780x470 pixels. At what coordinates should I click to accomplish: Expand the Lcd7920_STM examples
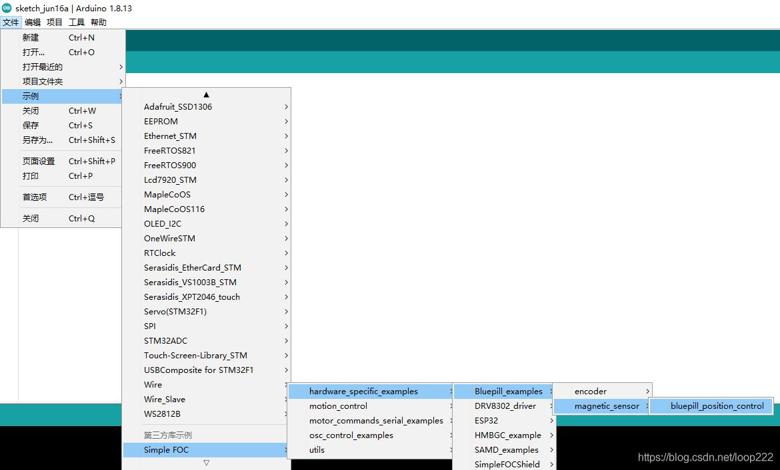(x=206, y=180)
